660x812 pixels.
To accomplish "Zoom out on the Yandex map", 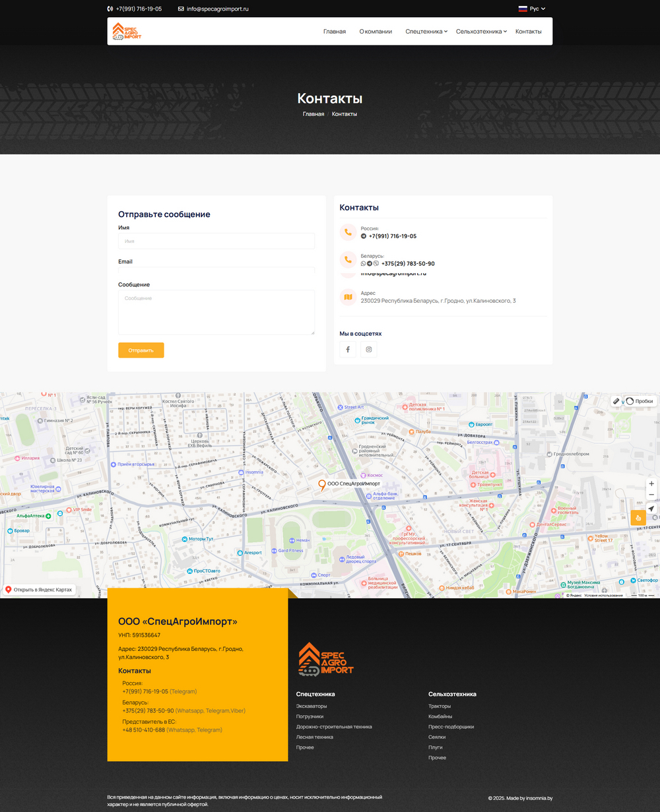I will tap(651, 495).
